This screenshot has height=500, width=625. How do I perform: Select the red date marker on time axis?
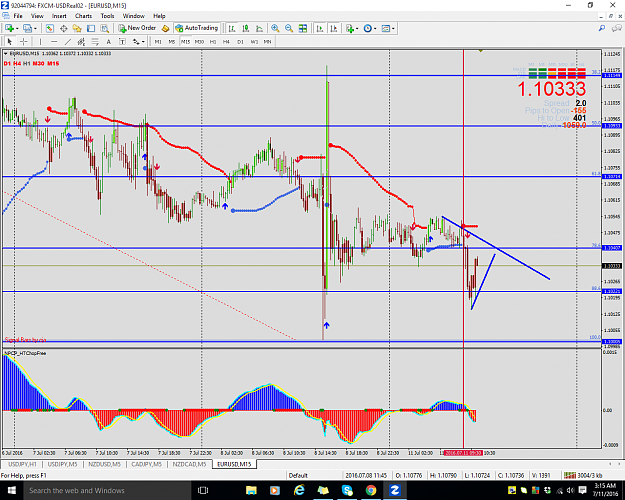pos(463,453)
